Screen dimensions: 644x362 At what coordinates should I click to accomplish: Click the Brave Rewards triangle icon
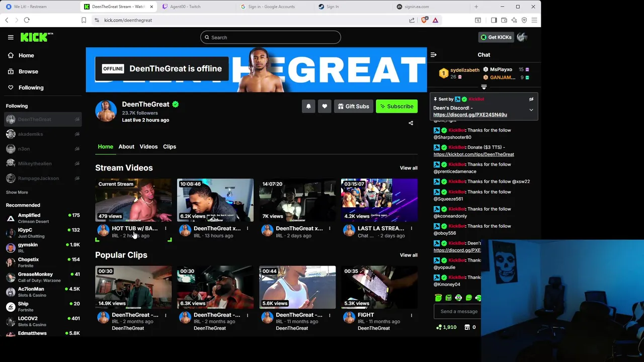coord(435,20)
